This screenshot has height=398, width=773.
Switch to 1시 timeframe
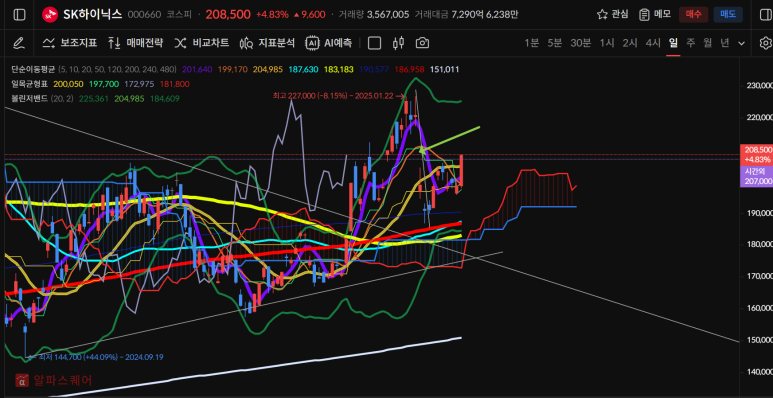pyautogui.click(x=607, y=43)
